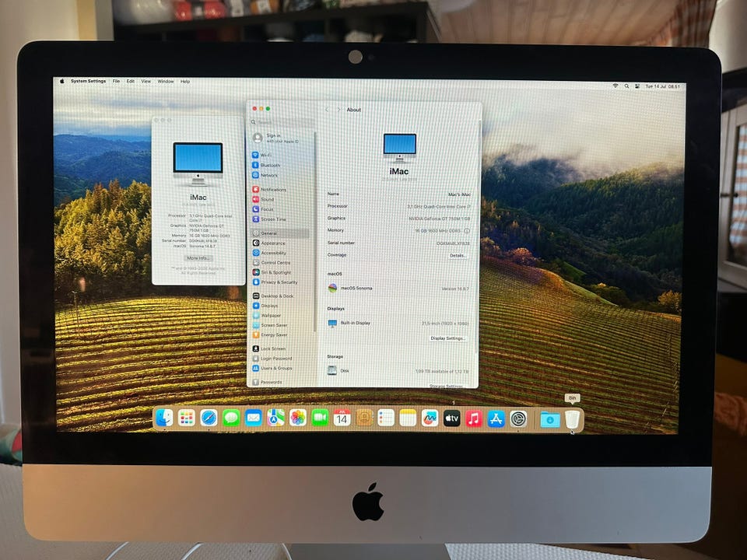747x560 pixels.
Task: Go back using the back arrow
Action: point(328,110)
